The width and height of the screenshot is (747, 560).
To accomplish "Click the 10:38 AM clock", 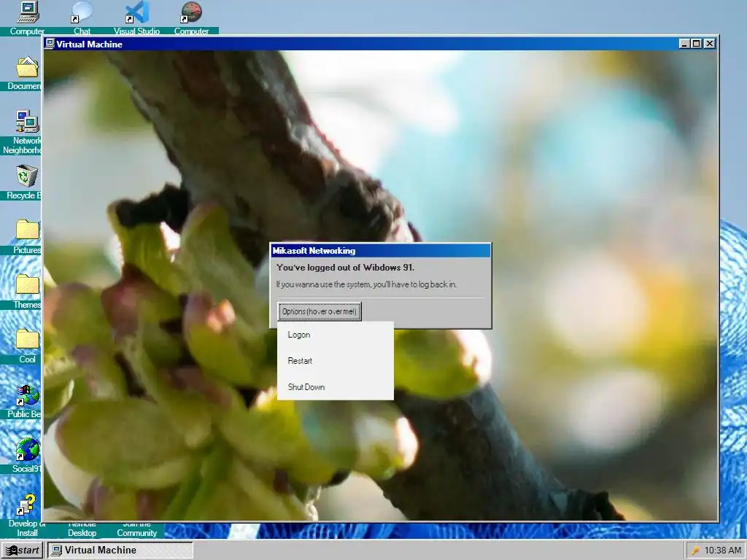I will tap(722, 551).
